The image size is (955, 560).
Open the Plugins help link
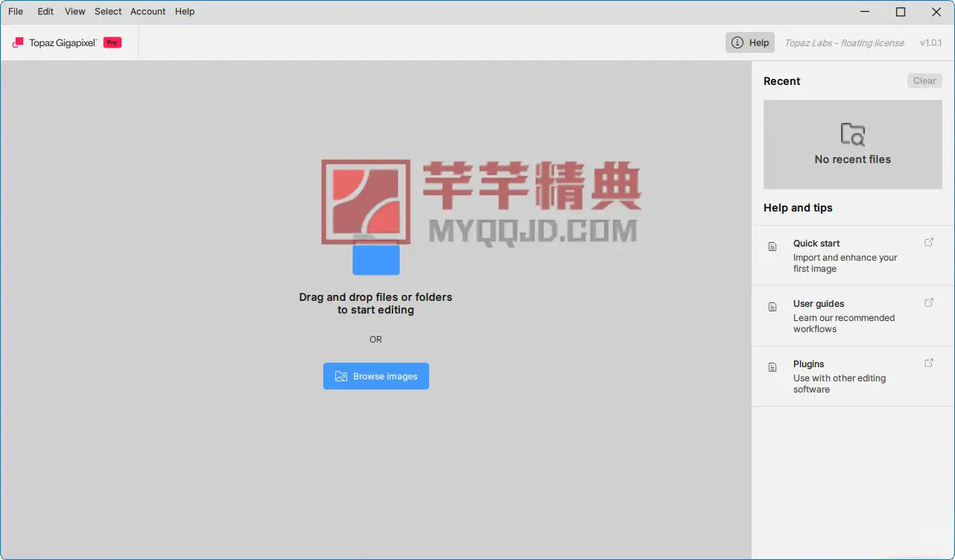tap(853, 376)
